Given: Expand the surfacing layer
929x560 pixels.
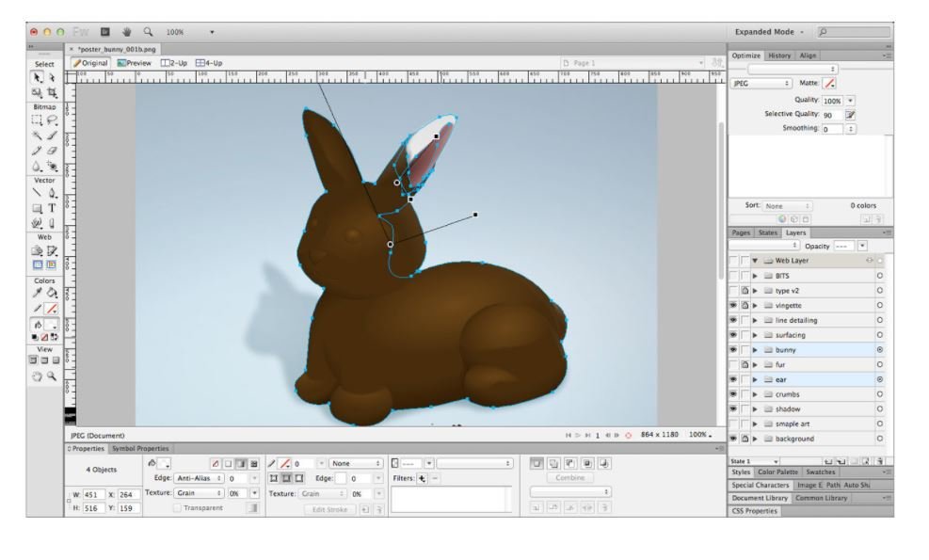Looking at the screenshot, I should tap(755, 335).
